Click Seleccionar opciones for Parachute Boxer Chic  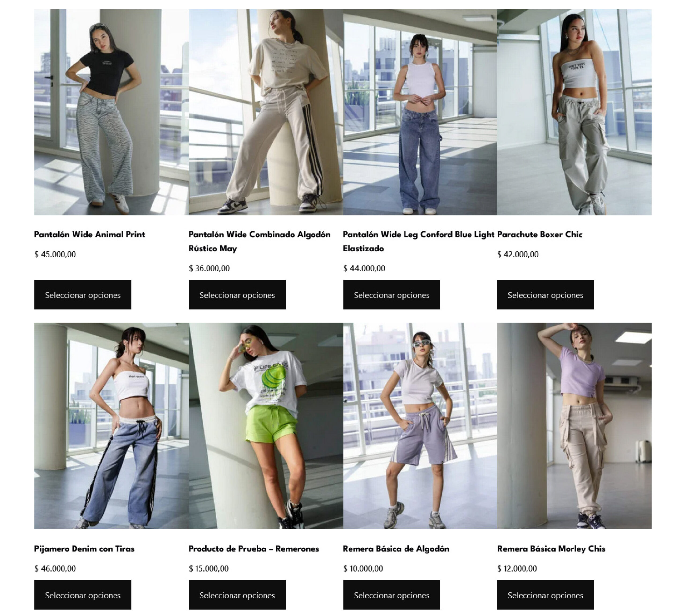click(x=546, y=294)
